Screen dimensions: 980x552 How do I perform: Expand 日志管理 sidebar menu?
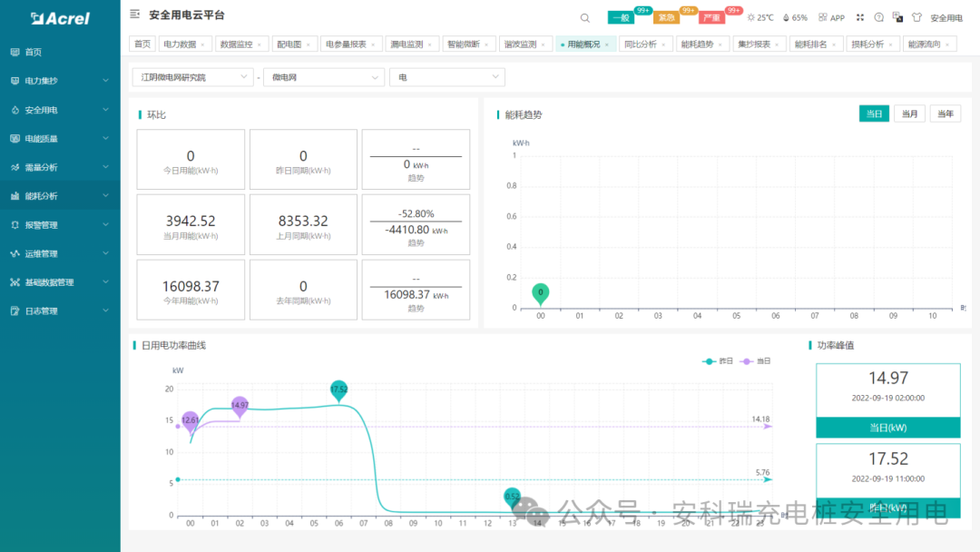(x=105, y=311)
